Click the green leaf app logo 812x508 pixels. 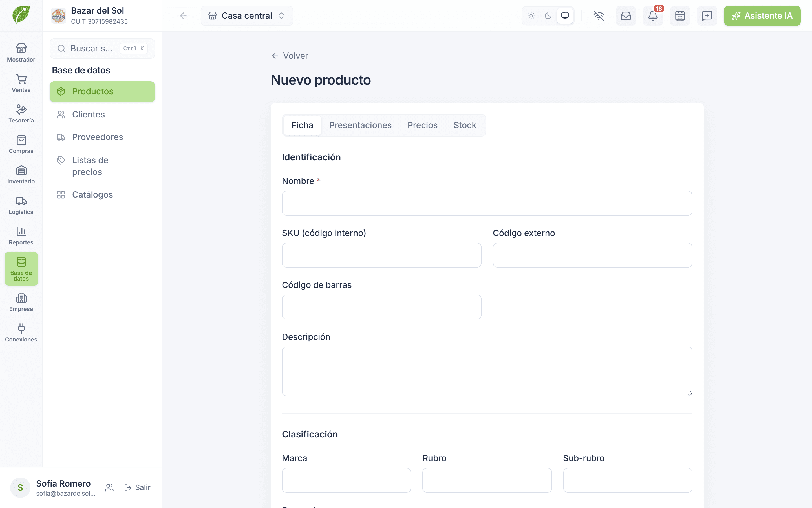click(x=21, y=16)
